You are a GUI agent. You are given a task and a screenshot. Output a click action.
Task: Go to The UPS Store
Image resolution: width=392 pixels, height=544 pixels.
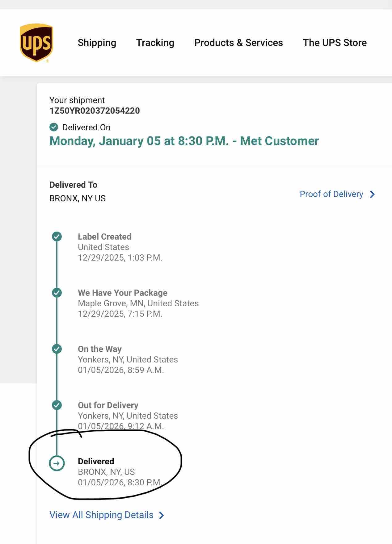click(335, 43)
